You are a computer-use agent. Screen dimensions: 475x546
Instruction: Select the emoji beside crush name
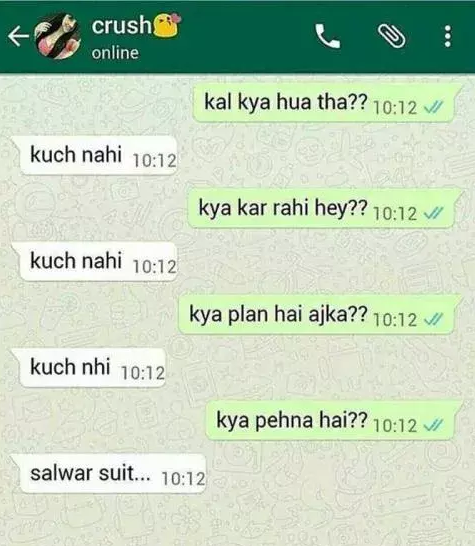click(x=167, y=25)
